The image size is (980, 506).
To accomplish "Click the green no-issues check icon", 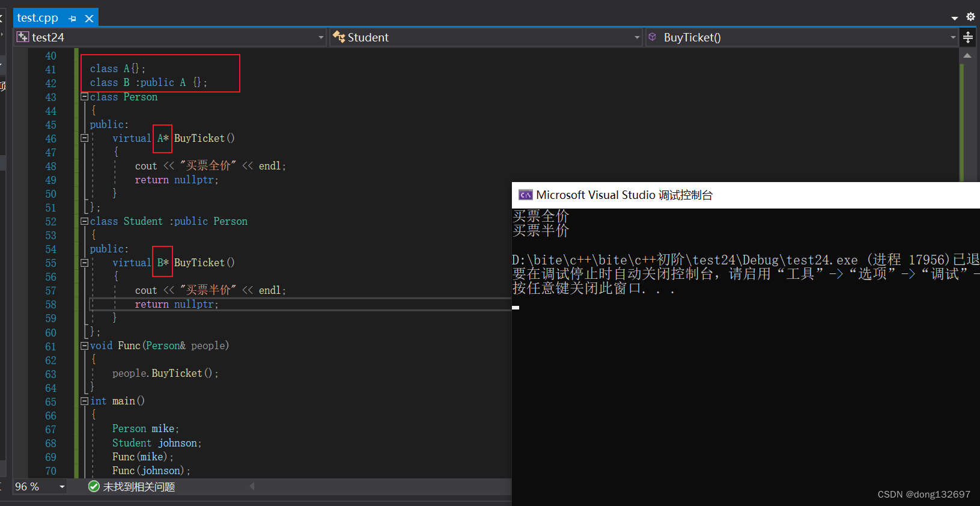I will click(94, 486).
